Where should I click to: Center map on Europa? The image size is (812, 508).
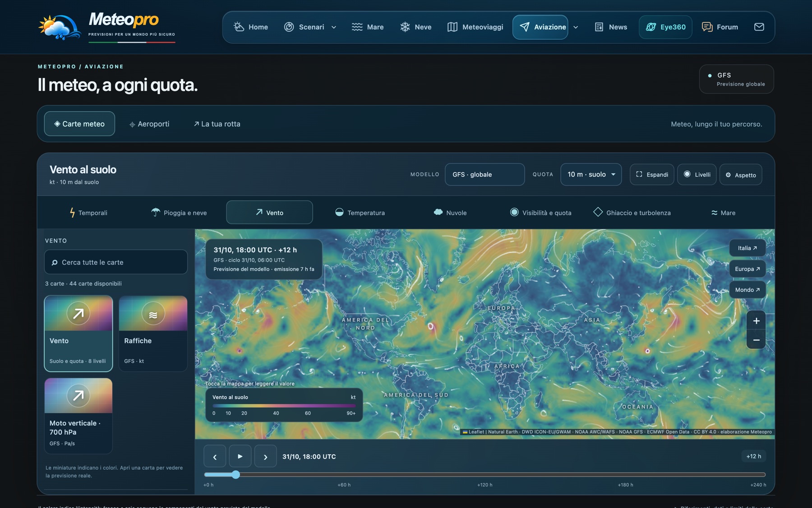[x=747, y=269]
